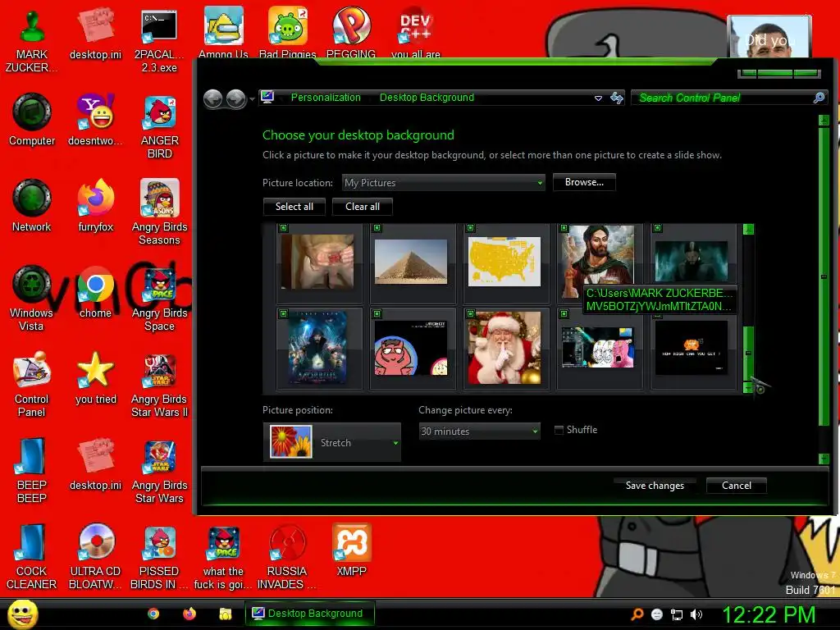Click the network tray icon
This screenshot has height=630, width=840.
[677, 614]
